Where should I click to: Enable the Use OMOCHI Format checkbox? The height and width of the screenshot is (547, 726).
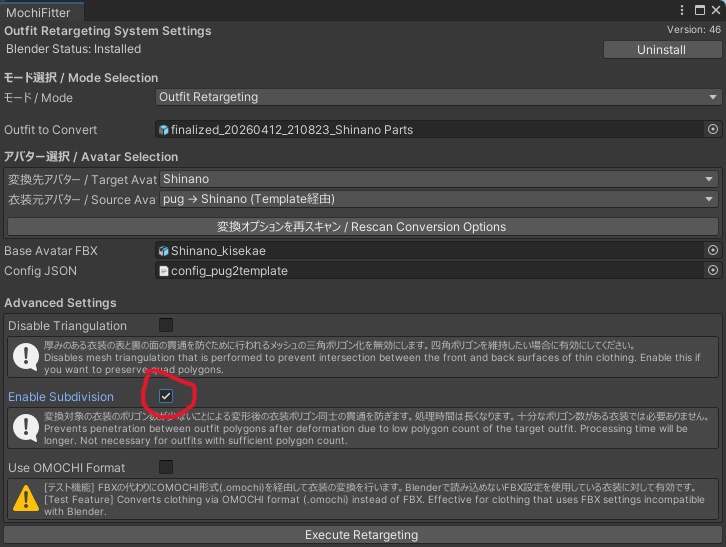point(166,467)
